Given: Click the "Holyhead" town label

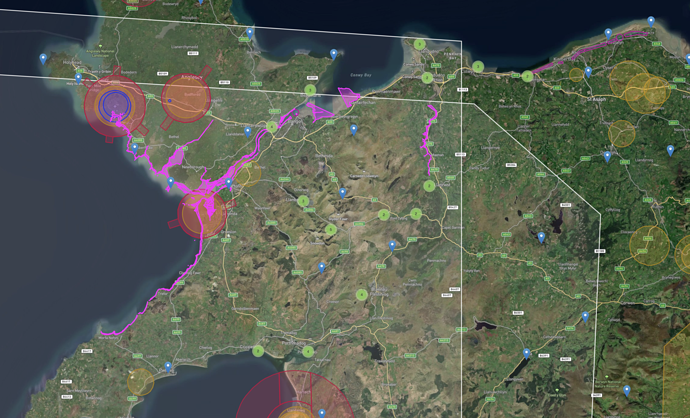Looking at the screenshot, I should (x=71, y=63).
